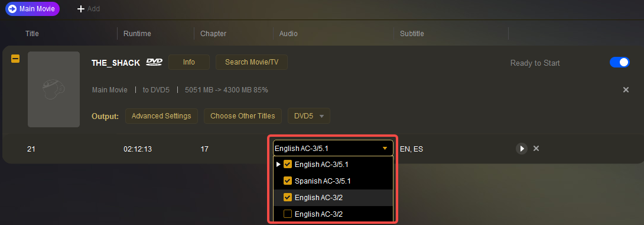Remove the task with top X icon
Image resolution: width=644 pixels, height=225 pixels.
626,89
